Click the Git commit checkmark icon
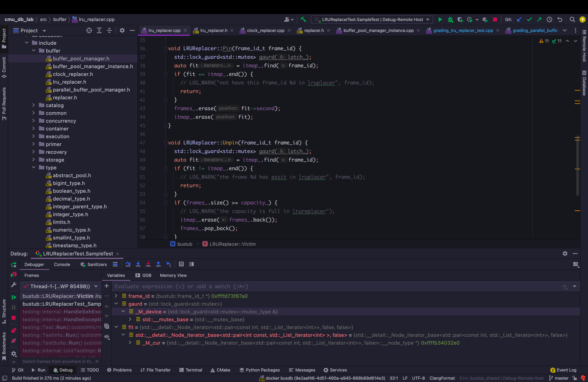Screen dimensions: 588x382 [529, 19]
